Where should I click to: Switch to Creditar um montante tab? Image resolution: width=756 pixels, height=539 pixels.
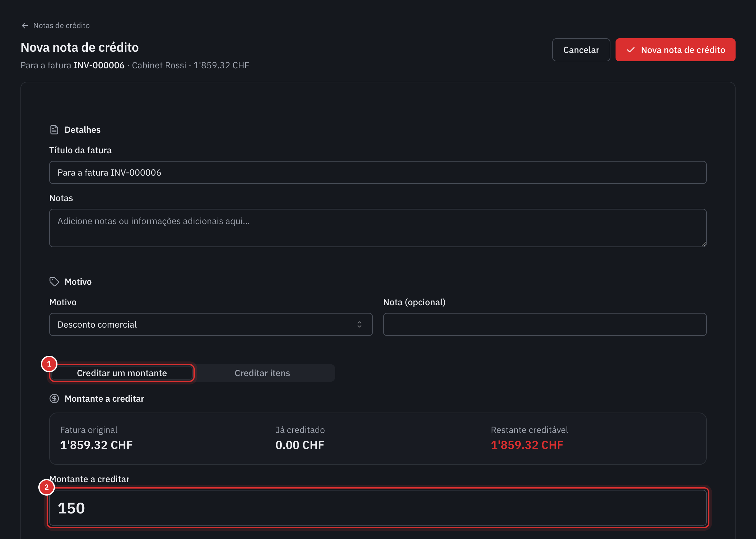(x=122, y=373)
